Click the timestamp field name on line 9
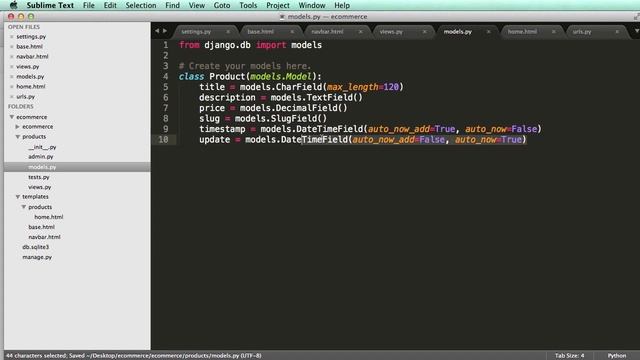This screenshot has height=360, width=640. (x=222, y=129)
